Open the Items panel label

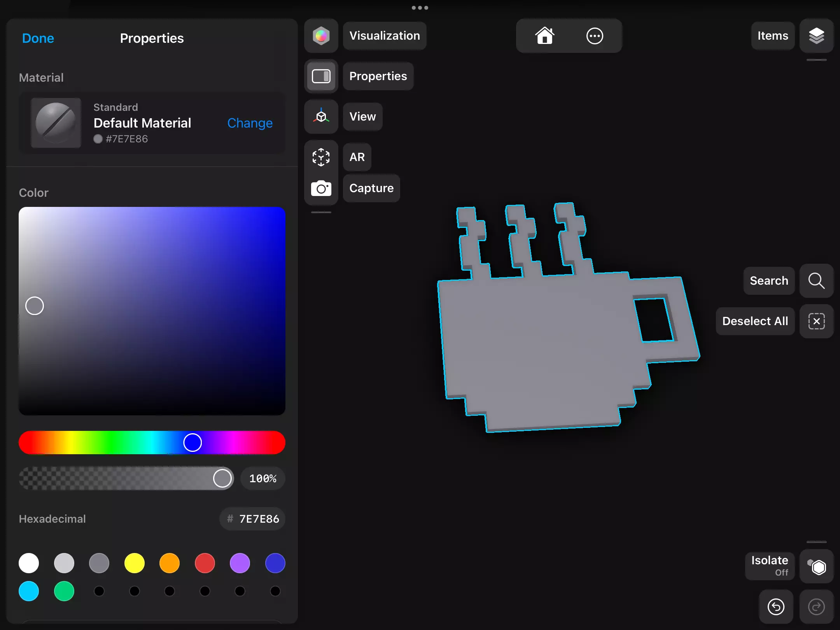click(x=773, y=36)
